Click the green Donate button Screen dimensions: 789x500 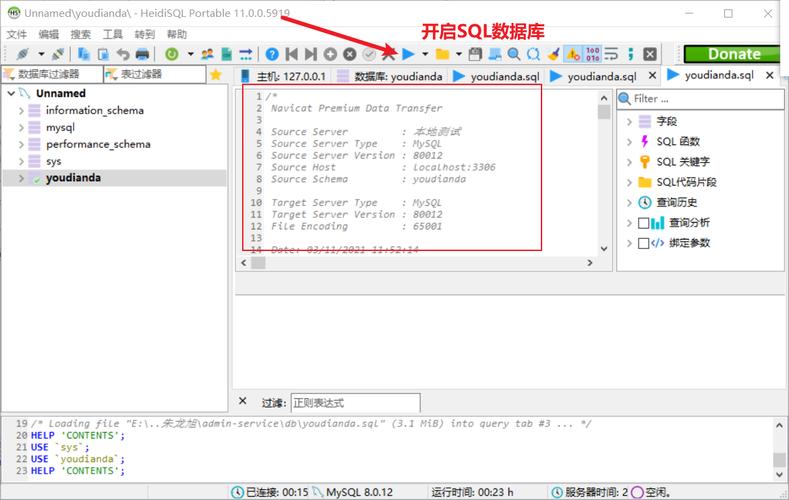click(x=734, y=54)
